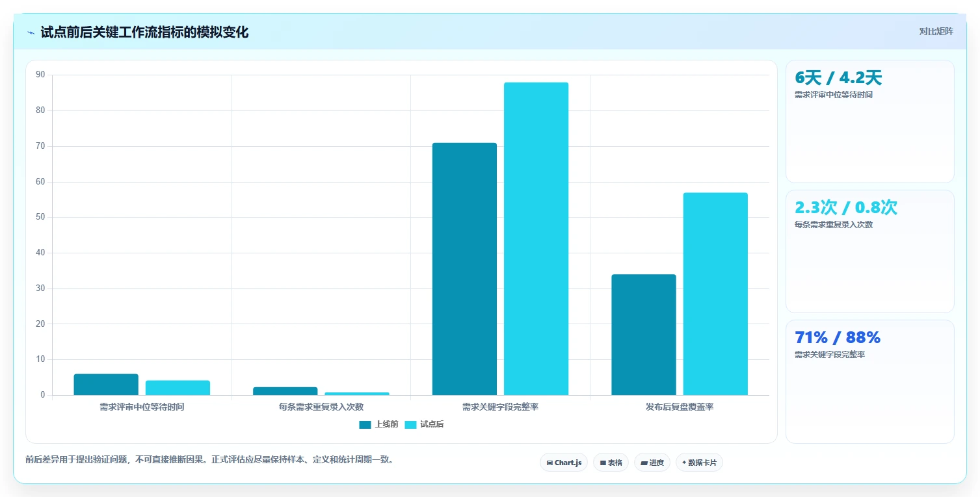Click the card caption 需求评审中位等待时间

point(834,95)
